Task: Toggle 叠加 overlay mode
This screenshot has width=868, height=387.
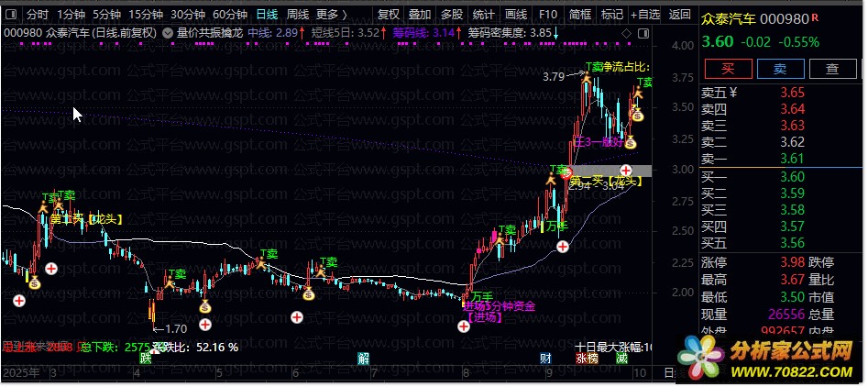Action: 420,15
